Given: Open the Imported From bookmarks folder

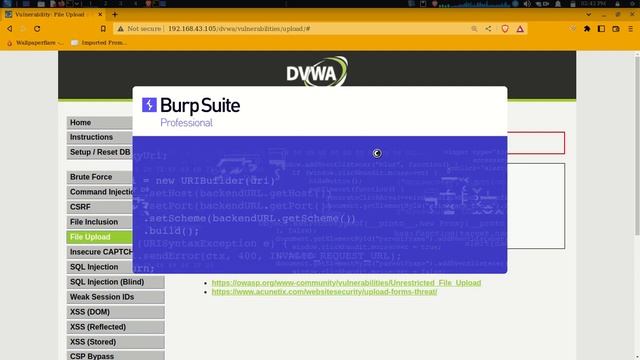Looking at the screenshot, I should pyautogui.click(x=99, y=42).
